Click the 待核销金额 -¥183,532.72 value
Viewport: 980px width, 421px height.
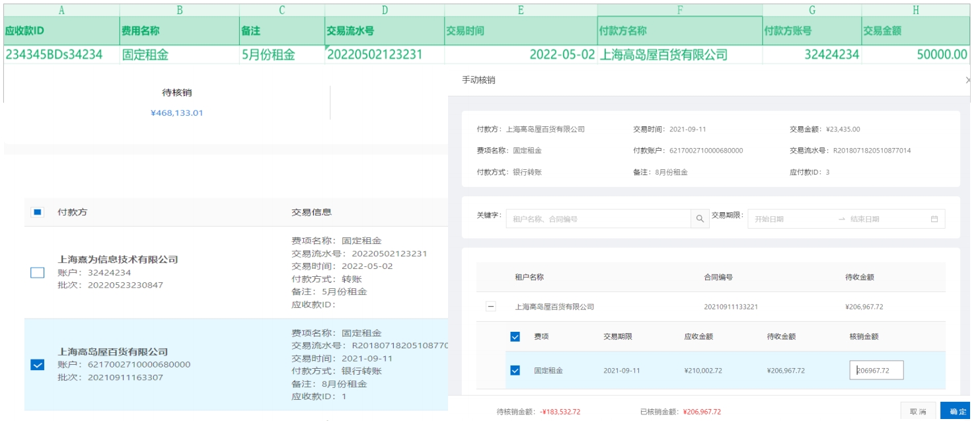[560, 412]
